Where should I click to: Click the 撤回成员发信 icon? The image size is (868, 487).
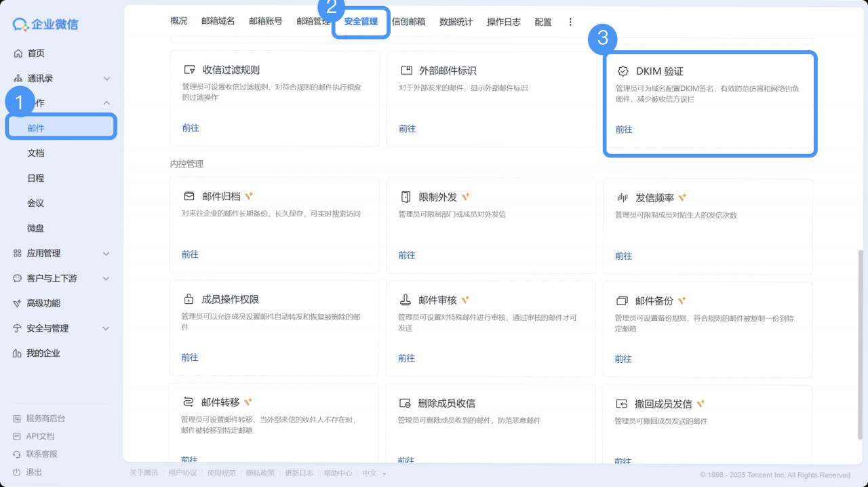(x=622, y=404)
